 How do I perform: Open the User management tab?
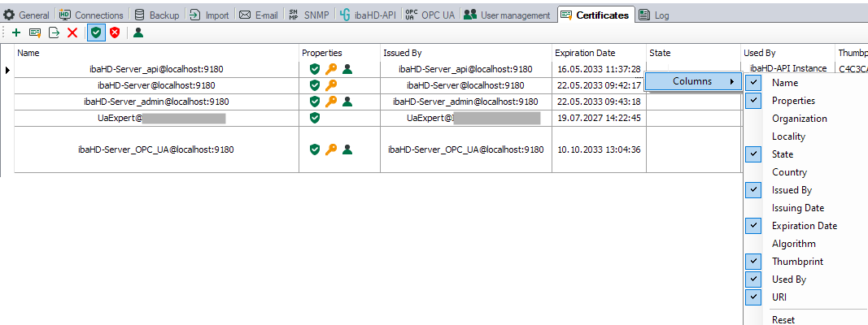point(508,15)
